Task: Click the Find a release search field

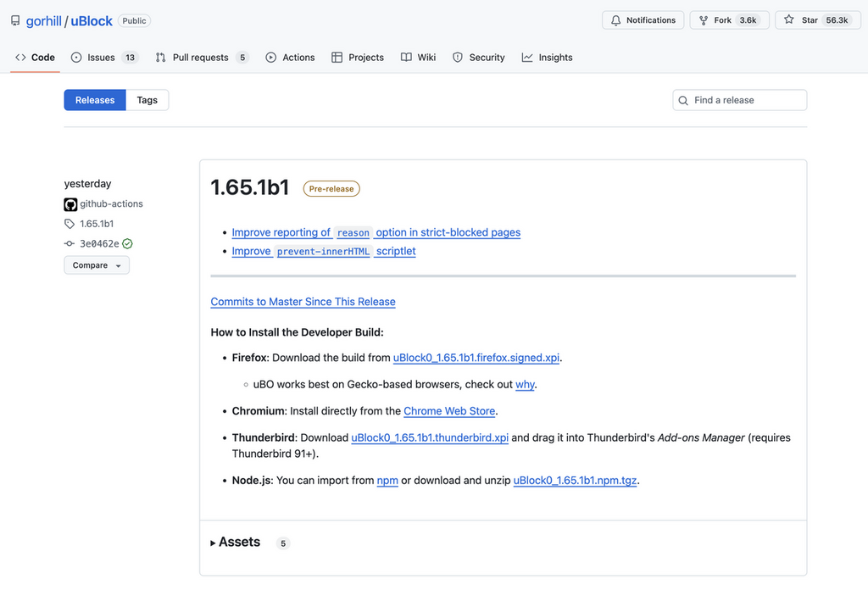Action: pos(739,100)
